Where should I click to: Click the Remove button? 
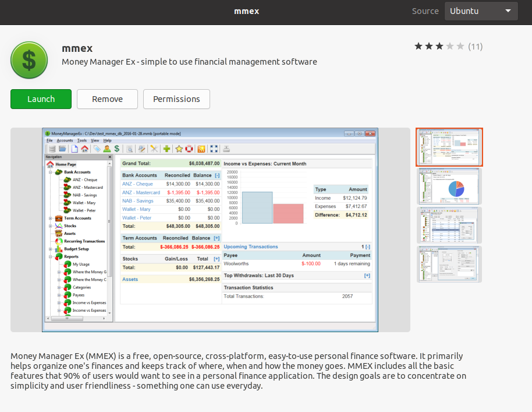coord(107,99)
